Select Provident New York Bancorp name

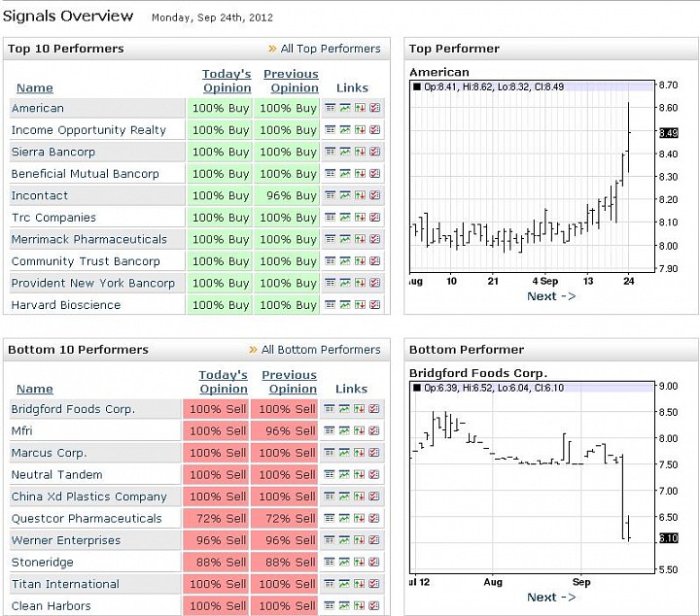pyautogui.click(x=93, y=283)
